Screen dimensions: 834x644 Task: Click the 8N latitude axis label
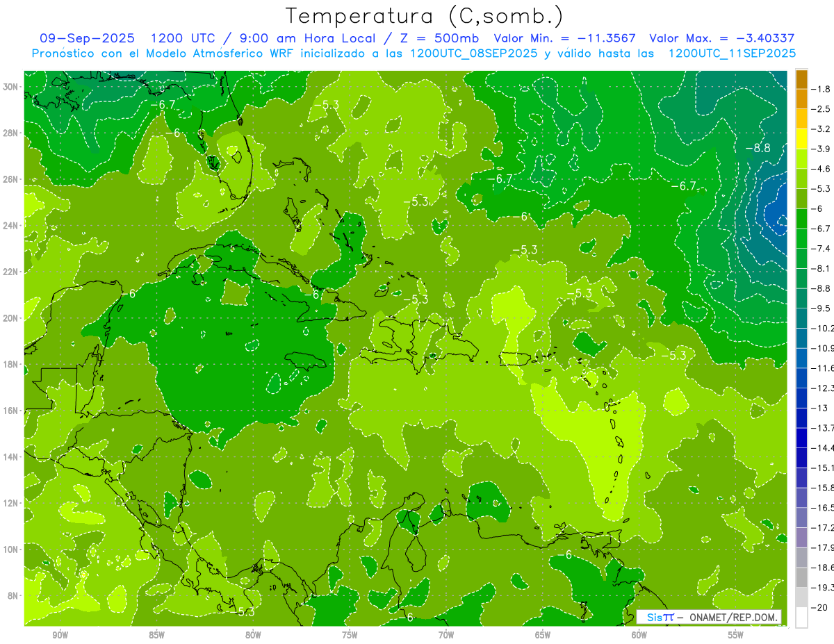[x=14, y=596]
